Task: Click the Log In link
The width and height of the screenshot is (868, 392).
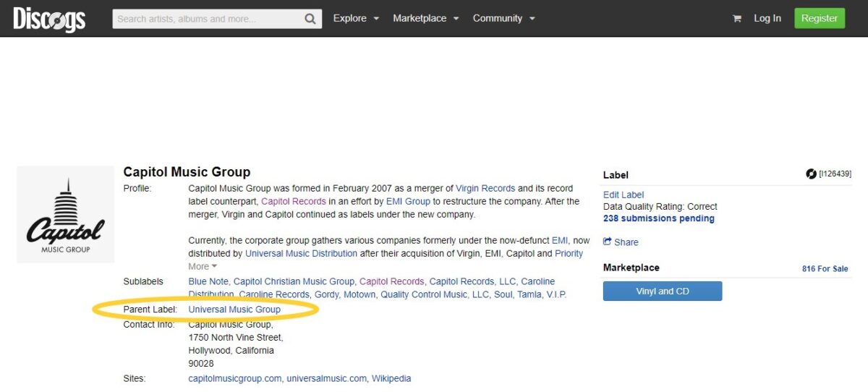Action: [x=767, y=18]
